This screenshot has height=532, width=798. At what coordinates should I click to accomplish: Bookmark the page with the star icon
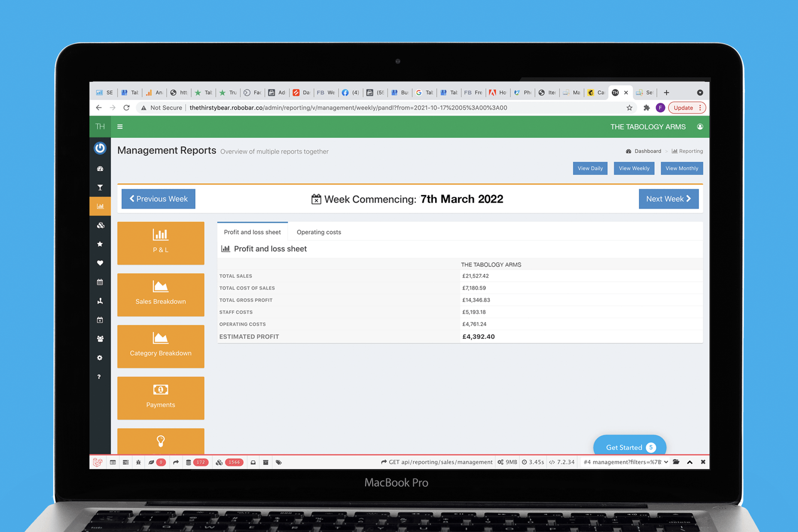coord(629,108)
